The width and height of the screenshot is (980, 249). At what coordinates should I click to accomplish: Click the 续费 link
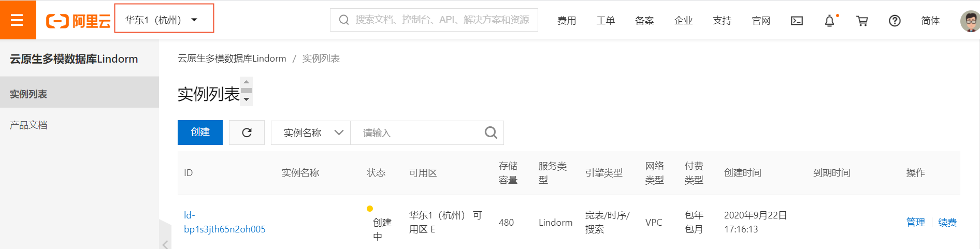(947, 222)
